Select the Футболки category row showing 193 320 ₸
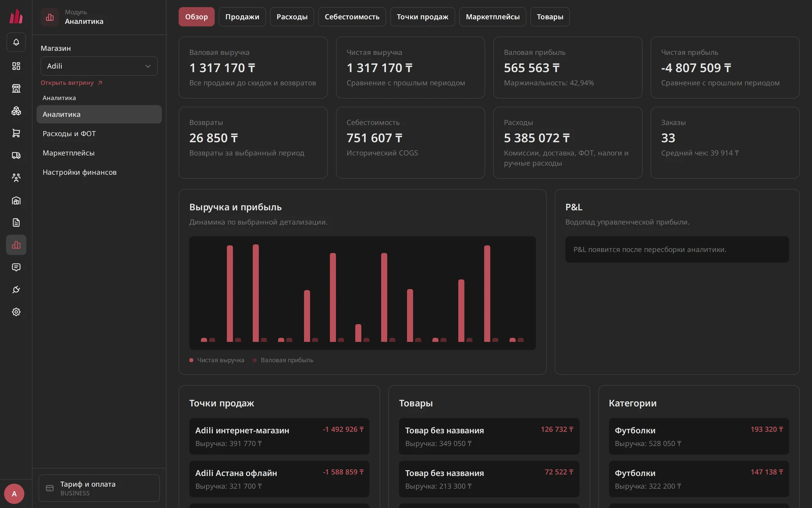This screenshot has height=508, width=812. [699, 436]
